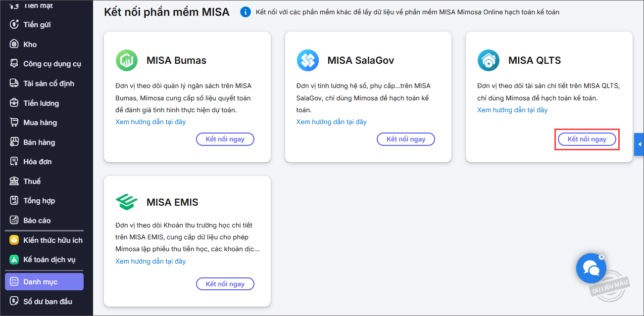Image resolution: width=644 pixels, height=316 pixels.
Task: Click the Kho warehouse sidebar icon
Action: (x=14, y=44)
